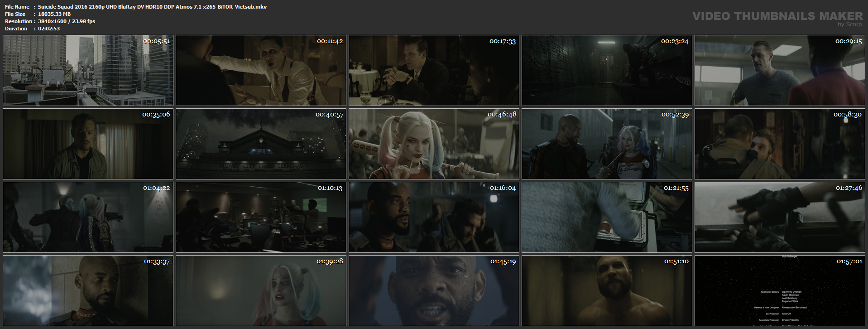Pick the thumbnail at 01:27:46
Screen dimensions: 868x329
(780, 217)
